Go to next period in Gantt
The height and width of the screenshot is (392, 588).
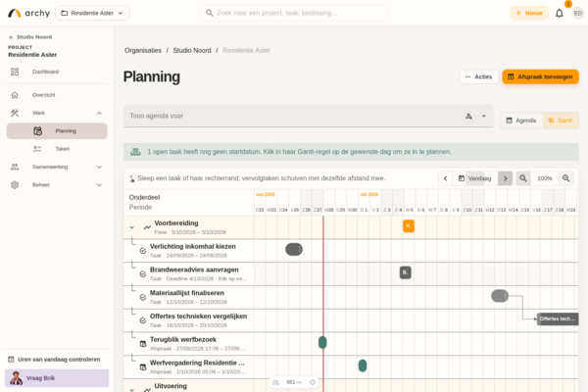505,178
